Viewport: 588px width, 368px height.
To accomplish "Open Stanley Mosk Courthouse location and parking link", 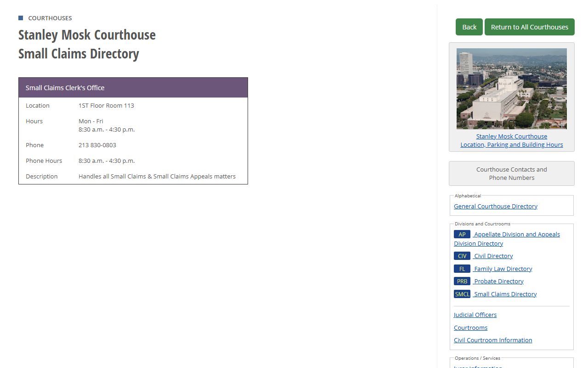I will click(512, 140).
